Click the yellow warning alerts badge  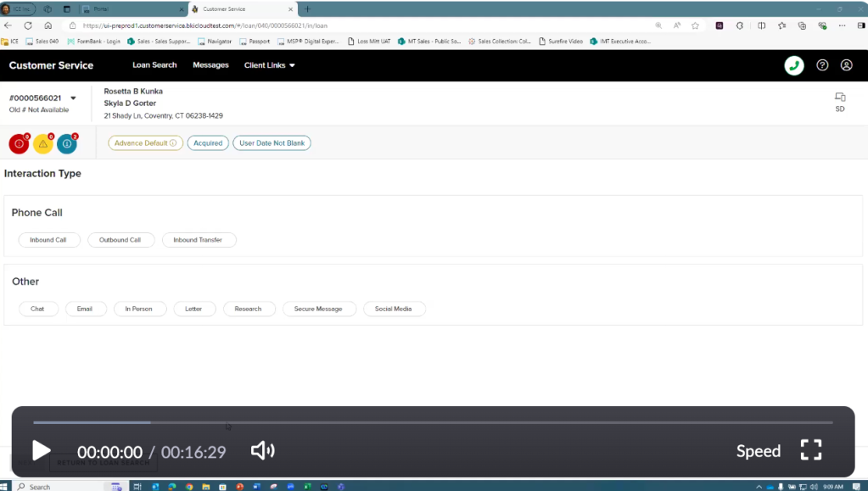42,143
